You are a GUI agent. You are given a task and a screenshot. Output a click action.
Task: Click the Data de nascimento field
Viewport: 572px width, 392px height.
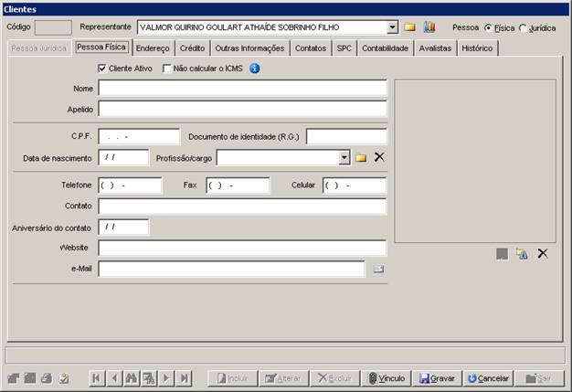[123, 157]
